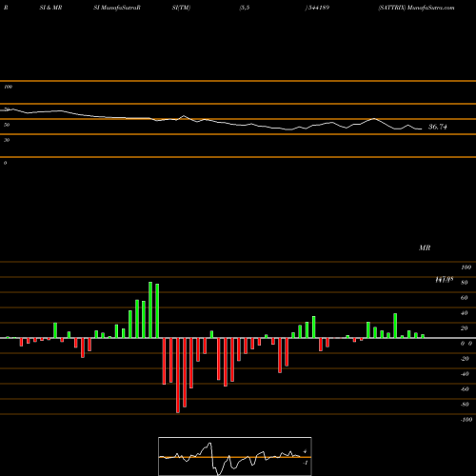This screenshot has height=476, width=476.
Task: Click the 'MR' panel title
Action: [425, 248]
